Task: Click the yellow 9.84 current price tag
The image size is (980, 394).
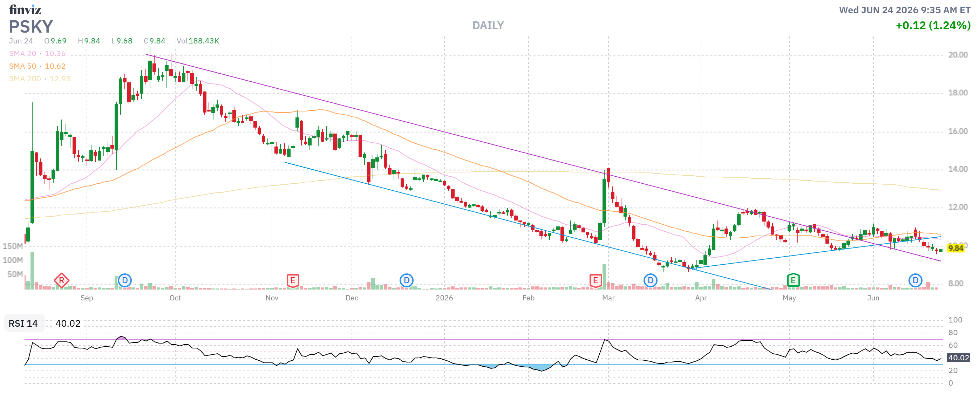Action: click(x=955, y=248)
